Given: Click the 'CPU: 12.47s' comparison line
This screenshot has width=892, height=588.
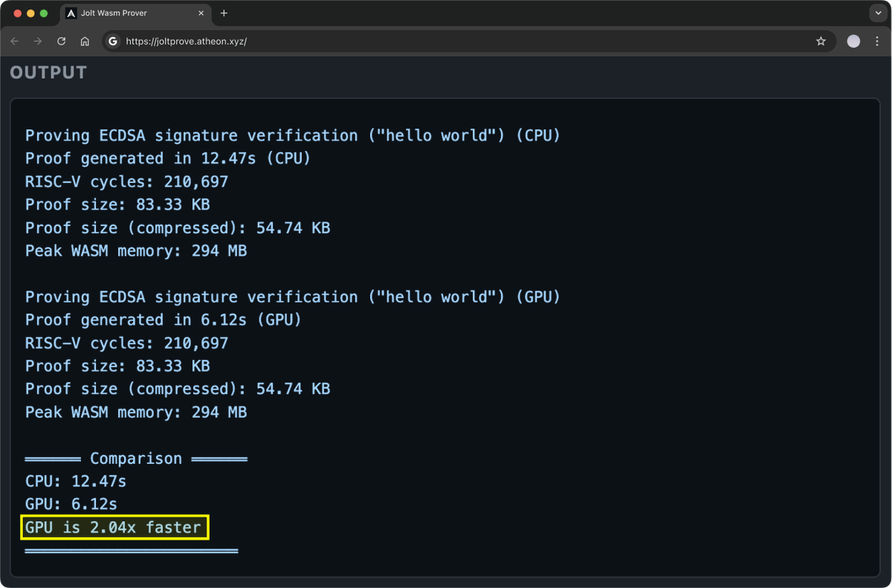Looking at the screenshot, I should 76,482.
